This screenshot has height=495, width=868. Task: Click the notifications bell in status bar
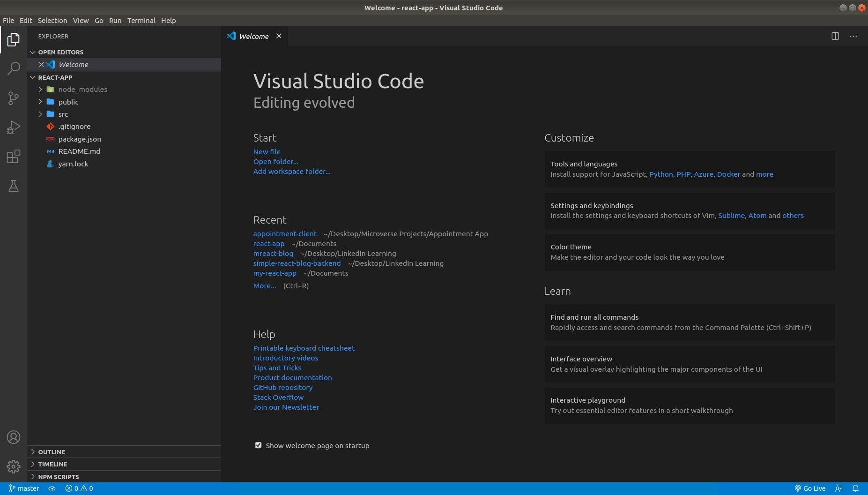tap(855, 488)
